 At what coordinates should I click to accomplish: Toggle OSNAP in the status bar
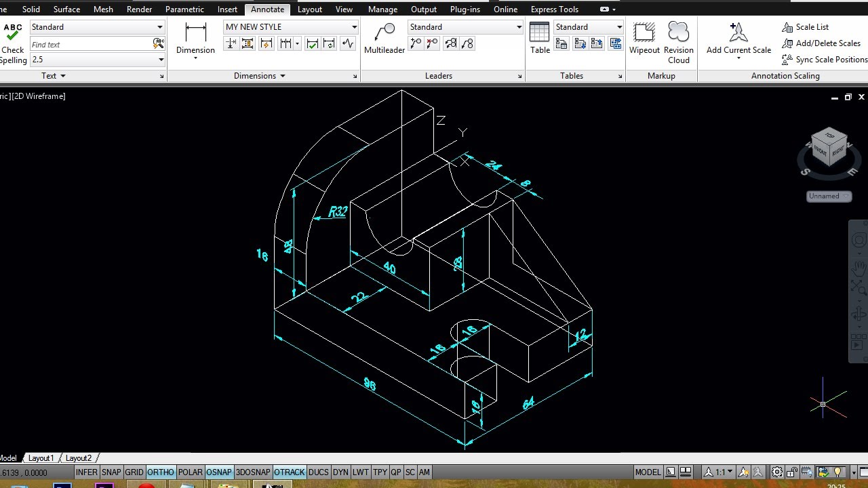[219, 472]
